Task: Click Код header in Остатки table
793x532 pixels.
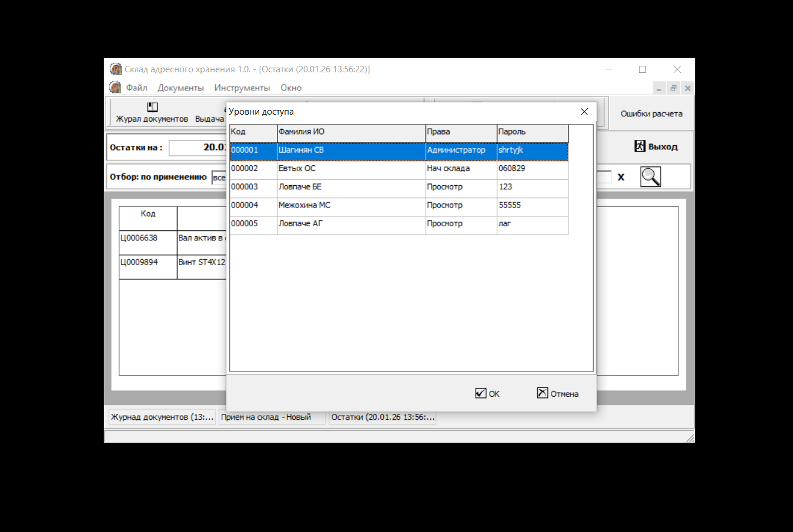Action: [148, 218]
